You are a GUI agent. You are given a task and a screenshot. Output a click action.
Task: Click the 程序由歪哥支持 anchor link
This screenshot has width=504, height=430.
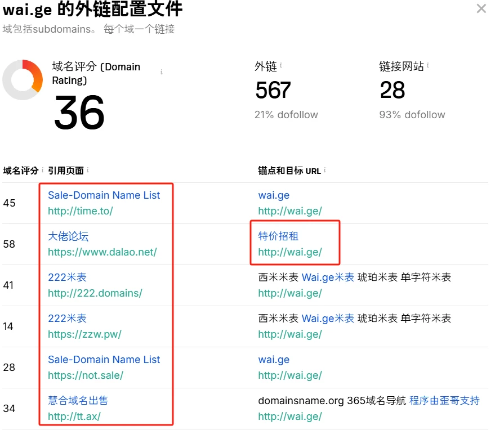tap(444, 401)
